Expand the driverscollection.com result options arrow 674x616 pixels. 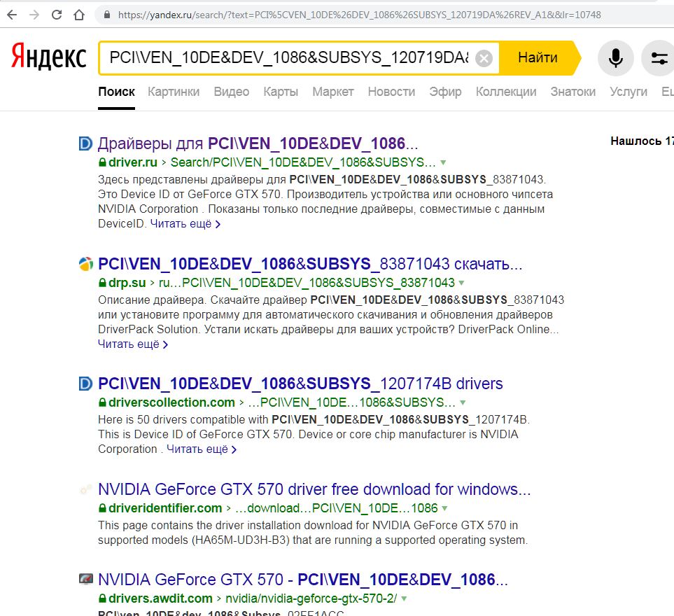point(463,402)
